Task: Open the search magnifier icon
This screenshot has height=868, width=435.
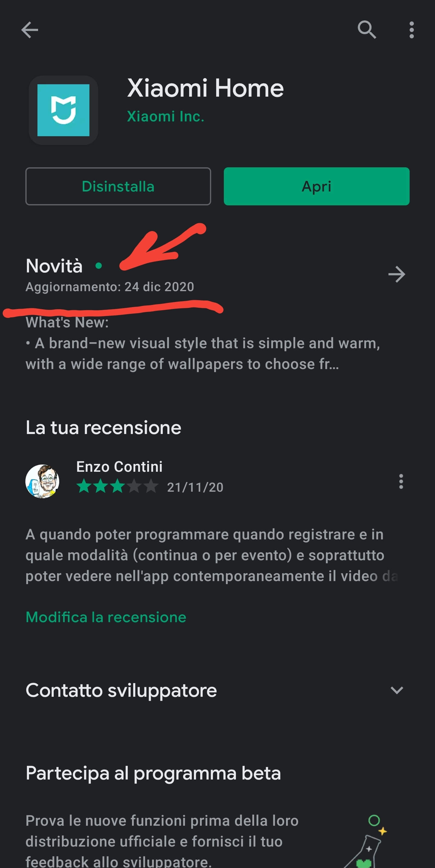Action: pyautogui.click(x=367, y=30)
